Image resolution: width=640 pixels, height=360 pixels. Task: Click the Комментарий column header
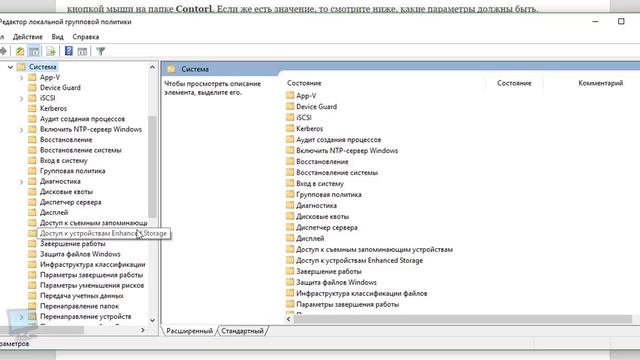click(600, 83)
